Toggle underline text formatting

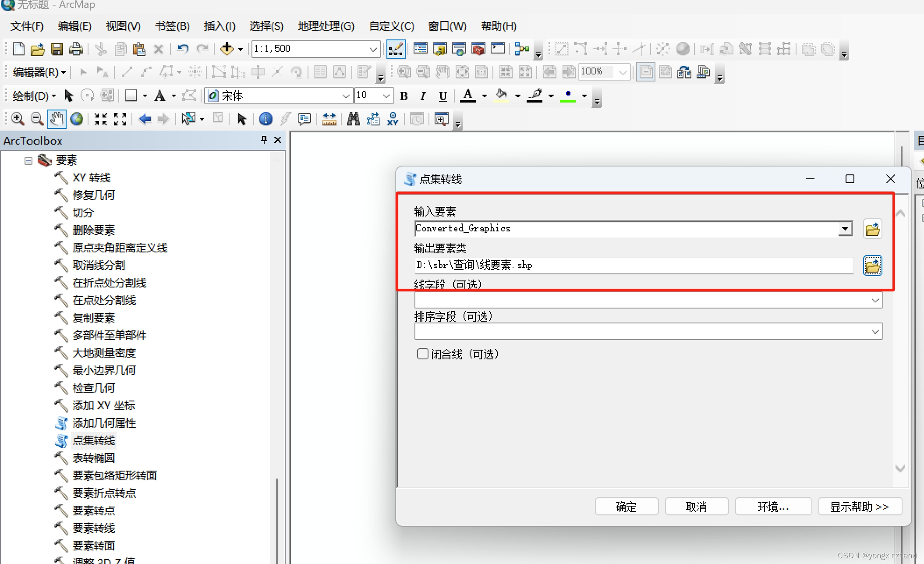443,96
